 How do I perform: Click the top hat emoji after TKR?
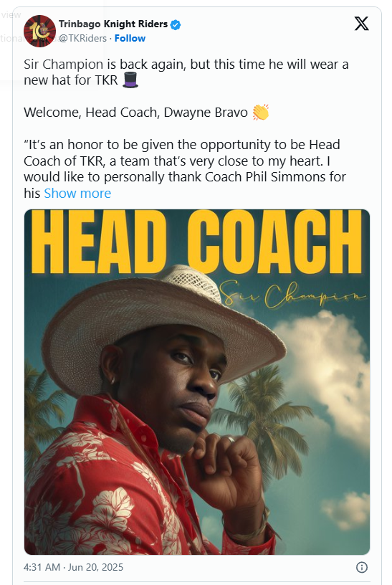(x=130, y=80)
